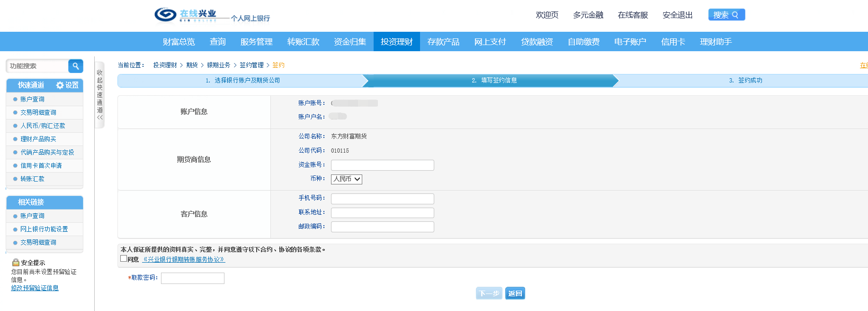Open the bank-futures transfer agreement link
868x311 pixels.
pyautogui.click(x=184, y=259)
